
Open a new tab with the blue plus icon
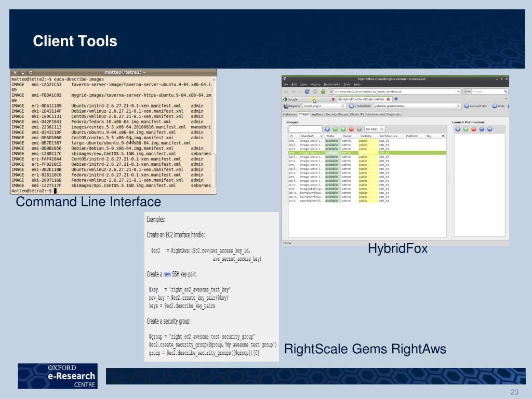coord(395,99)
